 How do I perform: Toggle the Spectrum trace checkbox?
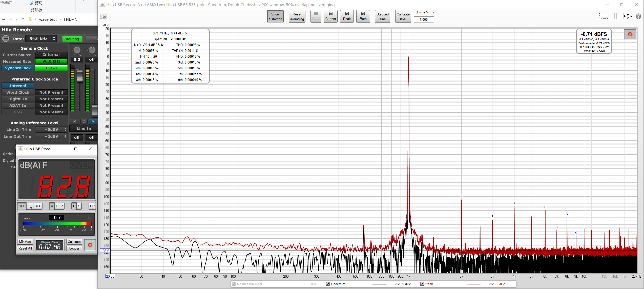point(328,284)
